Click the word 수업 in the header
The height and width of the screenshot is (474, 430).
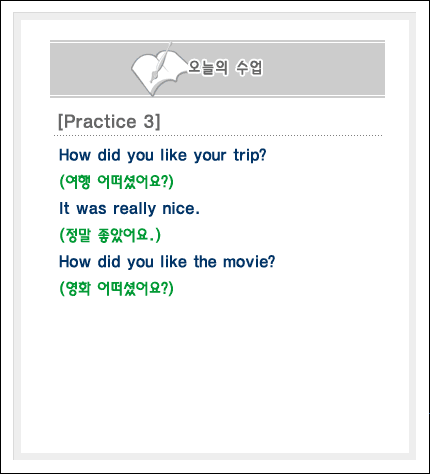pyautogui.click(x=249, y=68)
